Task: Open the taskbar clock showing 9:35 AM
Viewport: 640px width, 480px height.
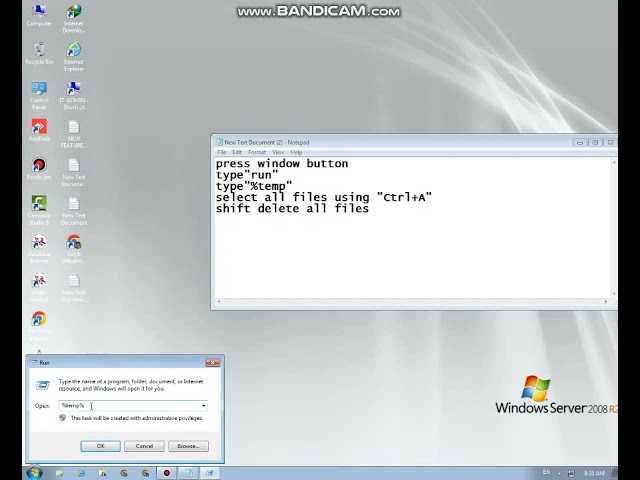Action: pos(594,473)
